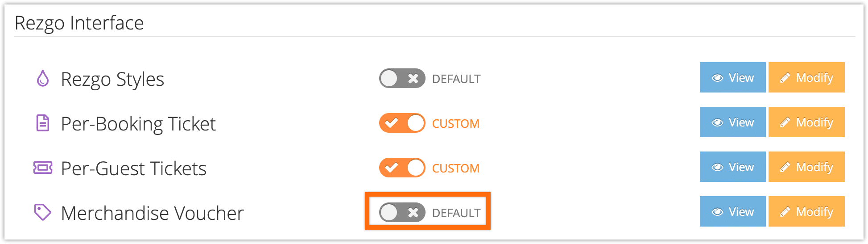Modify the Rezgo Styles settings
This screenshot has height=244, width=868.
pyautogui.click(x=806, y=77)
